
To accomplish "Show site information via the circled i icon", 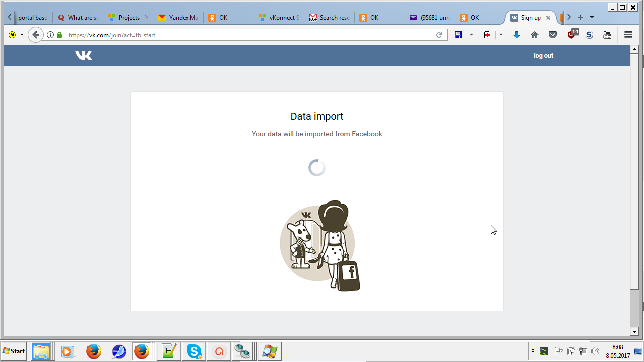I will click(x=50, y=35).
